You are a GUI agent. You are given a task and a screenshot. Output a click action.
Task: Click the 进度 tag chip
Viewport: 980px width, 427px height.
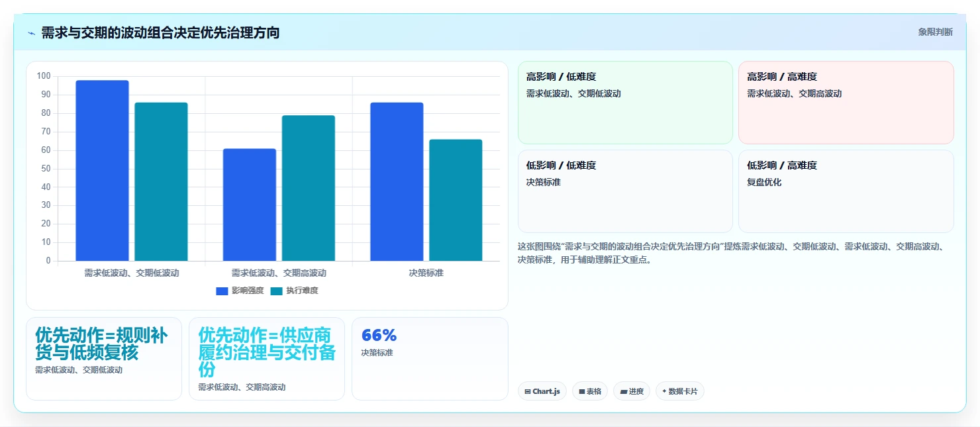tap(632, 391)
